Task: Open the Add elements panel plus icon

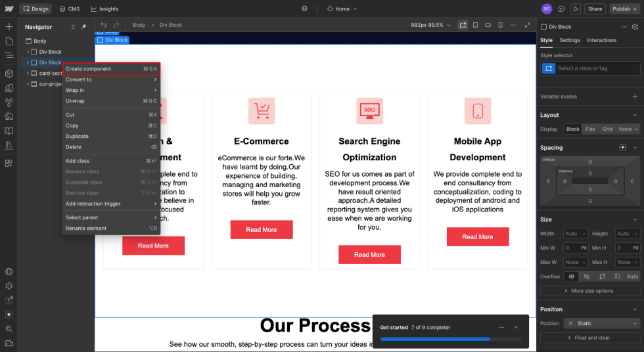Action: 9,27
